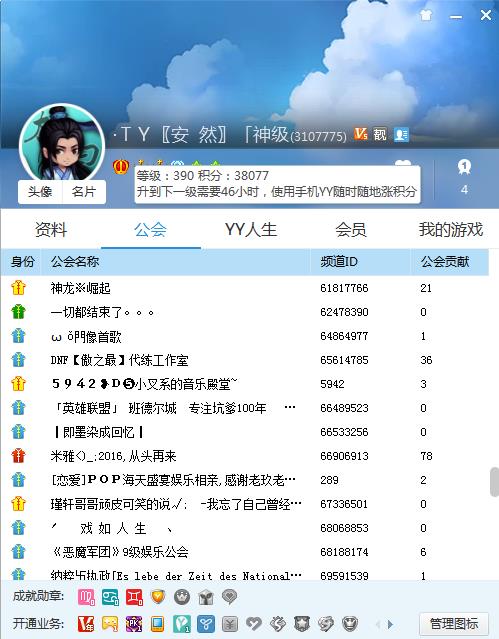Select the 公会 tab
This screenshot has height=639, width=499.
[150, 229]
